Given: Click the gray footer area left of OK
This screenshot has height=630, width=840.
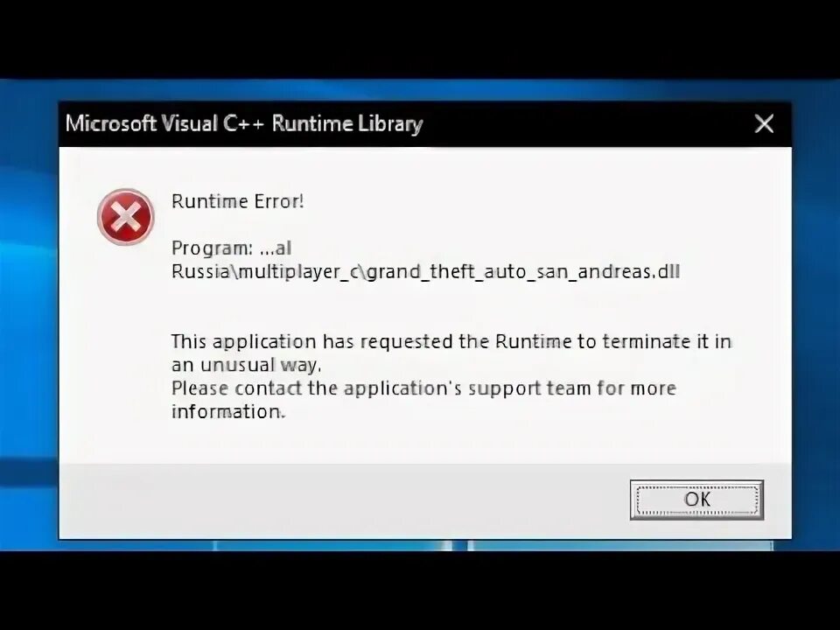Looking at the screenshot, I should tap(343, 500).
